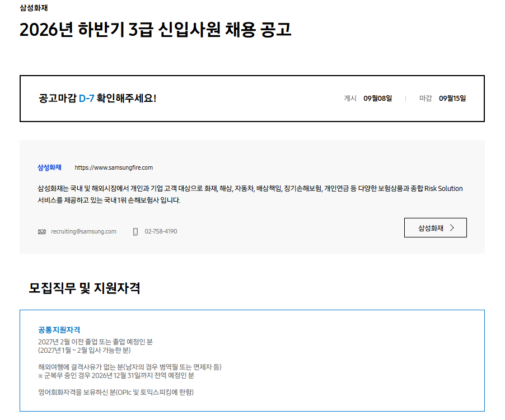Click the small 삼성화재 label above title
This screenshot has height=420, width=505.
(x=34, y=8)
